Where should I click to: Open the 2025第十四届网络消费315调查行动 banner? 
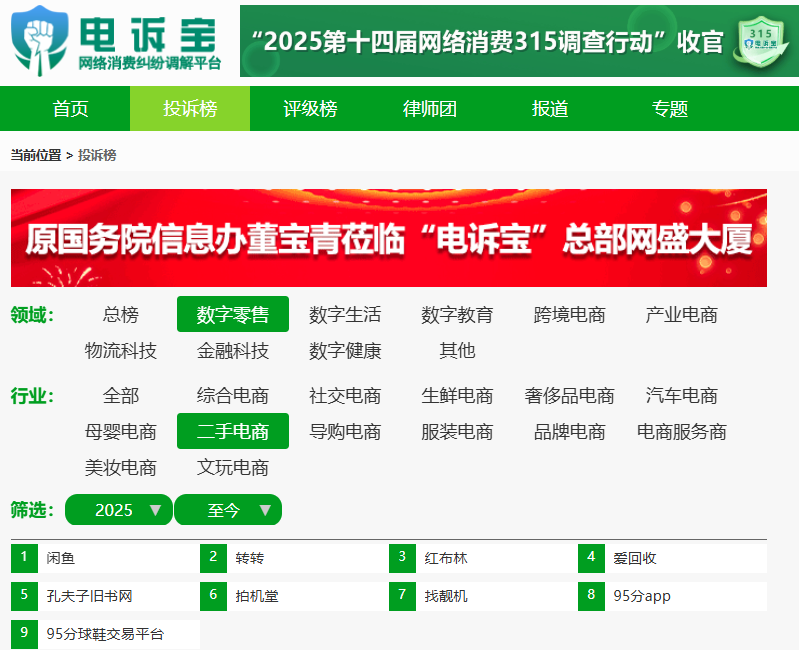519,41
